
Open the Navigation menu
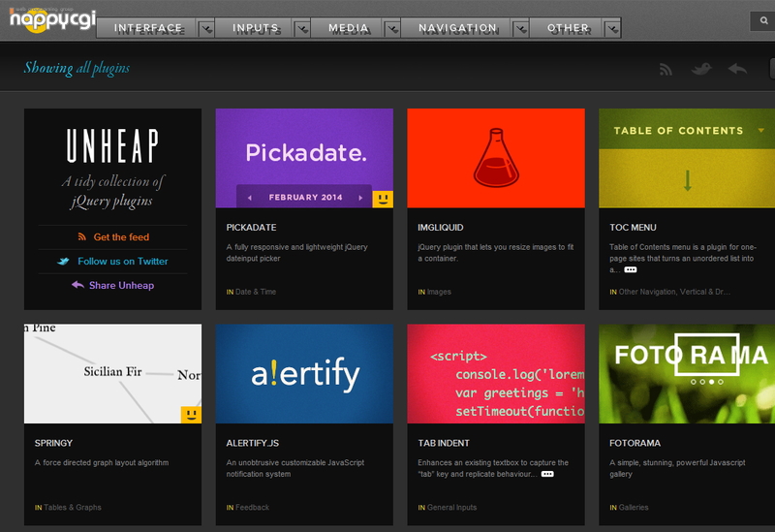pyautogui.click(x=457, y=28)
